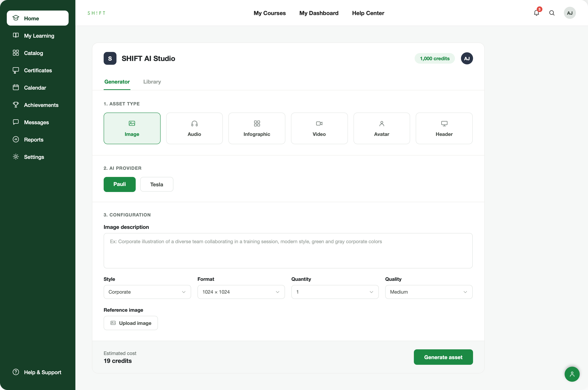Select the Infographic asset type card
The height and width of the screenshot is (390, 588).
[x=257, y=128]
